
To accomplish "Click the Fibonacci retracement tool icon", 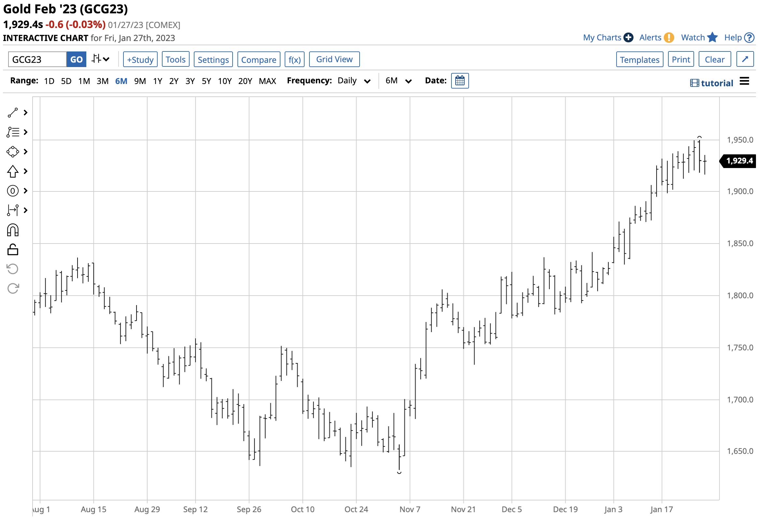I will pyautogui.click(x=13, y=133).
